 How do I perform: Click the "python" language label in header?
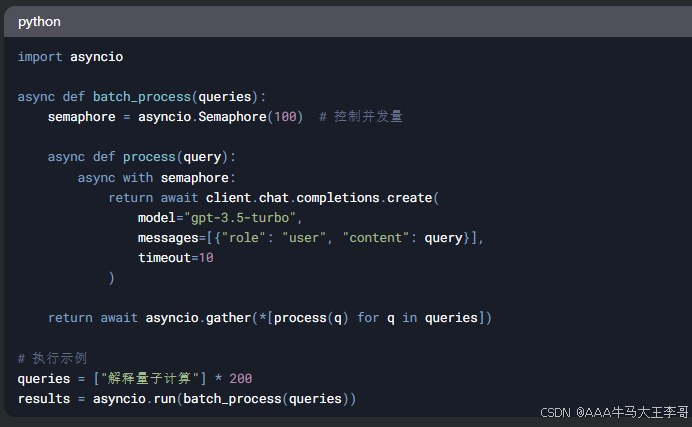(x=39, y=22)
